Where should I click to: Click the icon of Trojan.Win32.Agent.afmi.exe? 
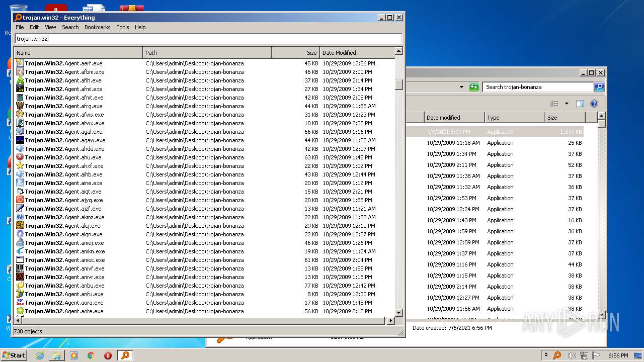pyautogui.click(x=20, y=89)
